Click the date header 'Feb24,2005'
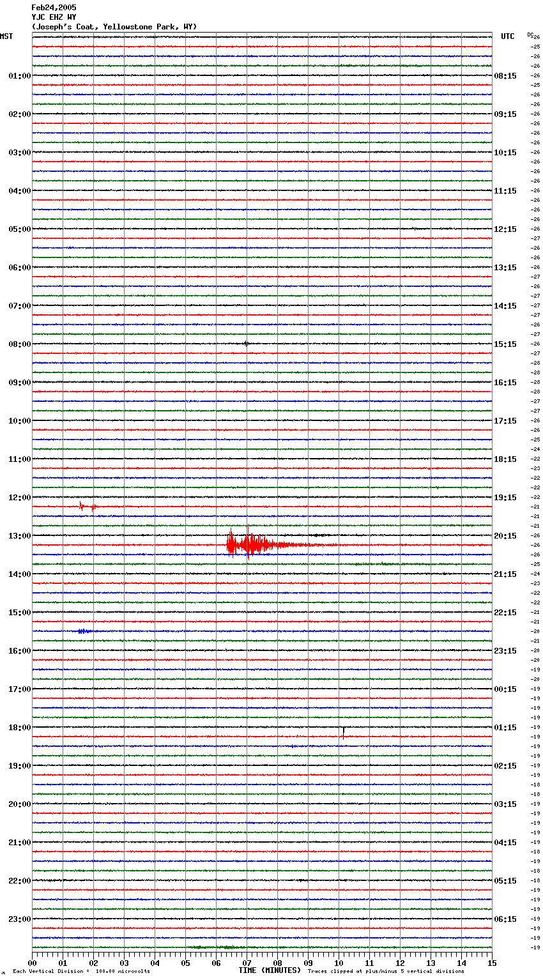The image size is (543, 980). tap(54, 8)
